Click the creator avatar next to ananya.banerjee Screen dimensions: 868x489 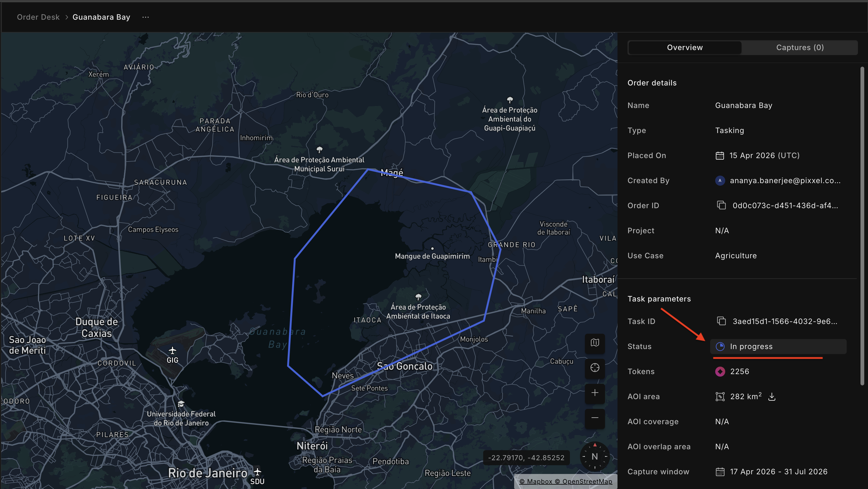(720, 181)
